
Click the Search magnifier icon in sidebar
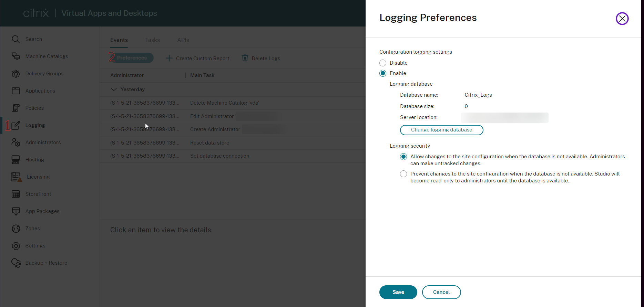point(16,39)
